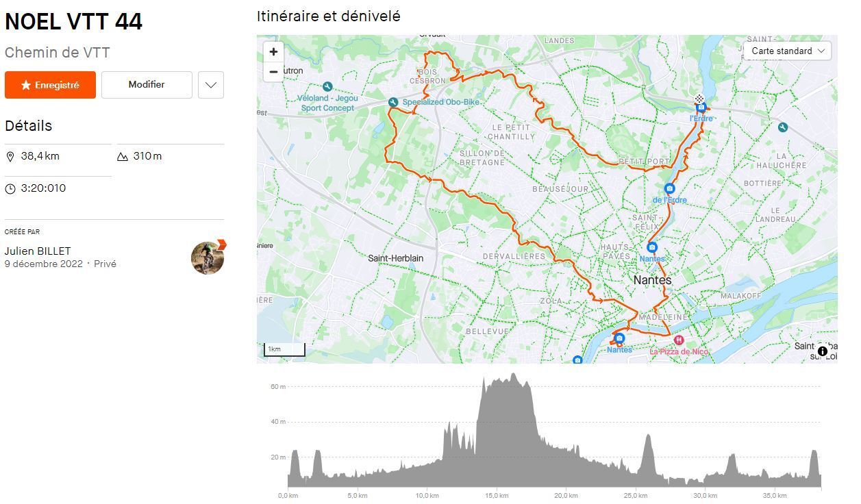
Task: Click Julien BILLET's avatar photo
Action: [x=208, y=257]
